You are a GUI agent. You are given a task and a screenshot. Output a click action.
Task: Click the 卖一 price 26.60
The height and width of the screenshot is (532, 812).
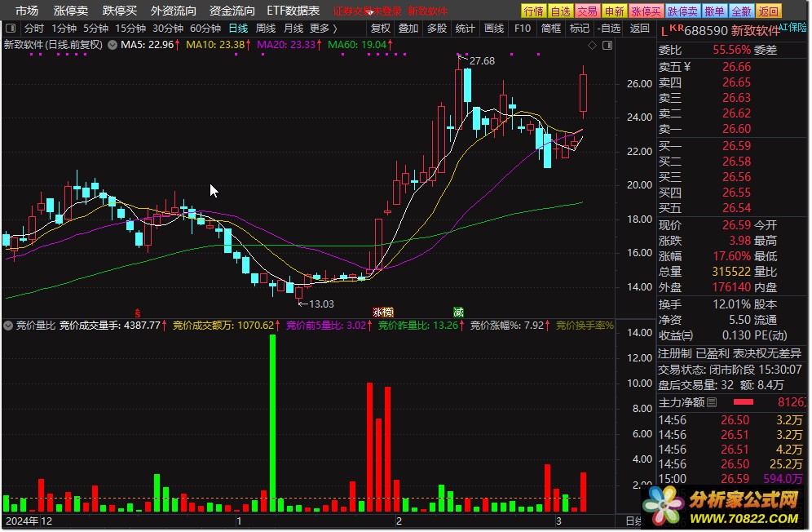pyautogui.click(x=736, y=129)
